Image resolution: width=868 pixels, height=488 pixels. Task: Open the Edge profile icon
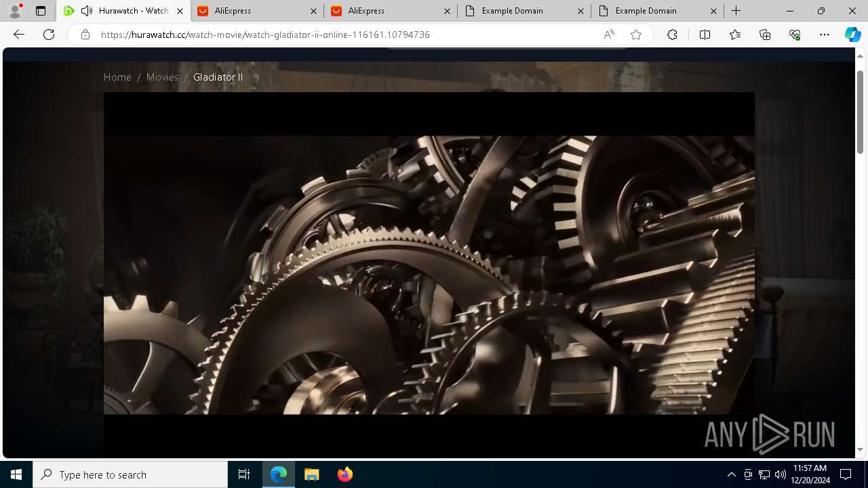(15, 11)
